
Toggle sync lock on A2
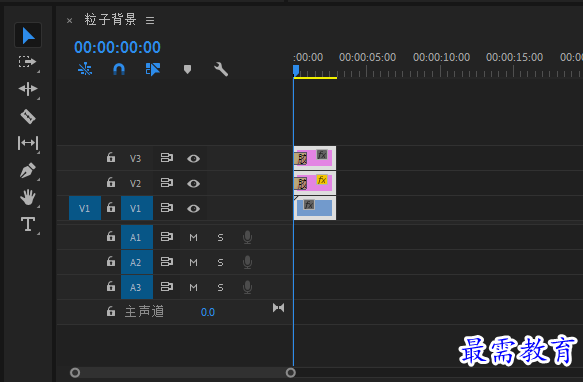click(167, 262)
